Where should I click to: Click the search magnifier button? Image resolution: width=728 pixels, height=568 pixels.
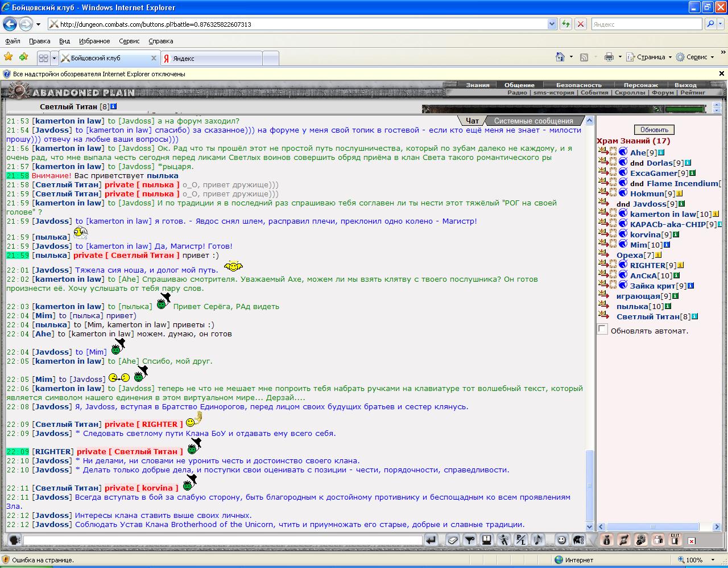[x=710, y=24]
